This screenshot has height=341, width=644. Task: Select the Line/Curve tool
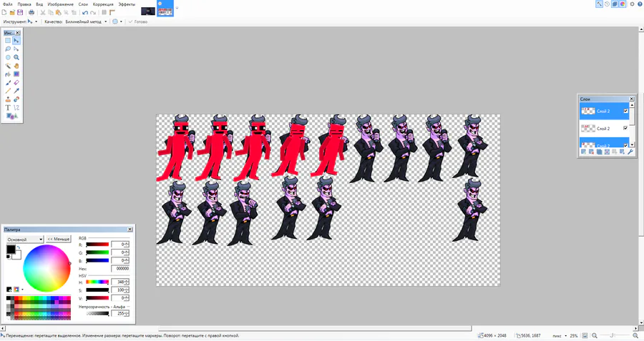pos(16,107)
